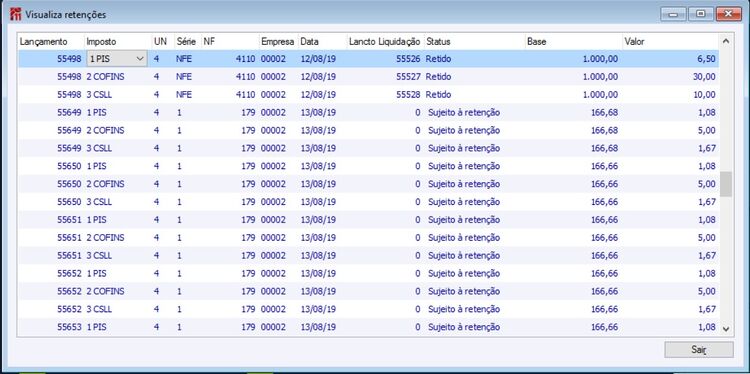Viewport: 750px width, 374px height.
Task: Click Valor 30,00 in 55498 COFINS row
Action: pos(705,77)
